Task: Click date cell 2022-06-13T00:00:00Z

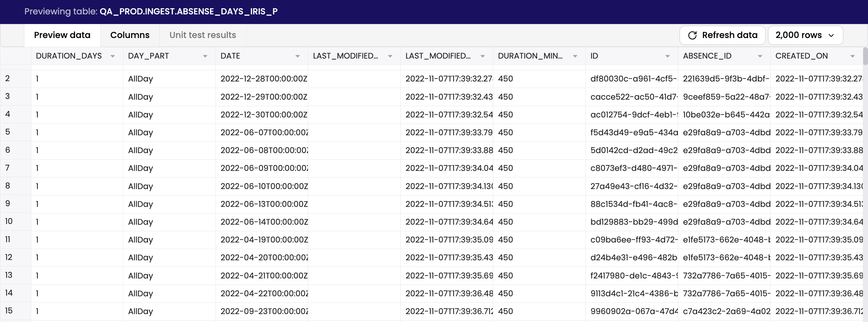Action: [262, 204]
